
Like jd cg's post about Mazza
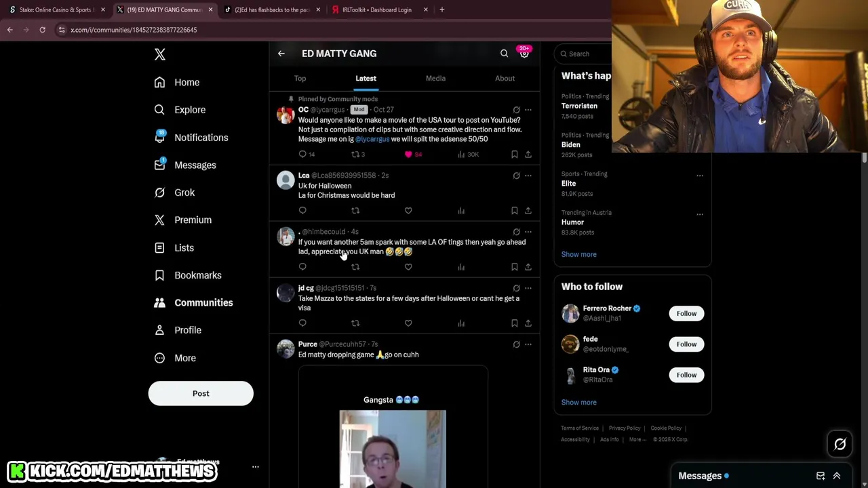point(408,323)
